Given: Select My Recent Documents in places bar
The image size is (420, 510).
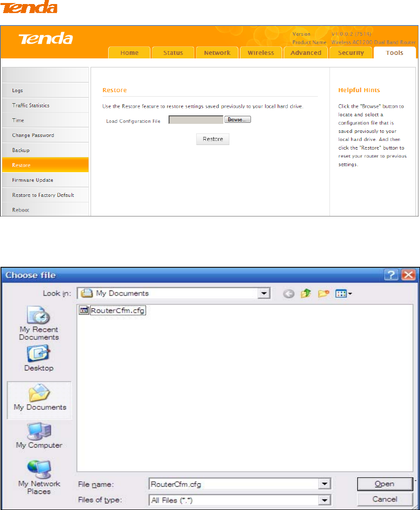Looking at the screenshot, I should 39,323.
